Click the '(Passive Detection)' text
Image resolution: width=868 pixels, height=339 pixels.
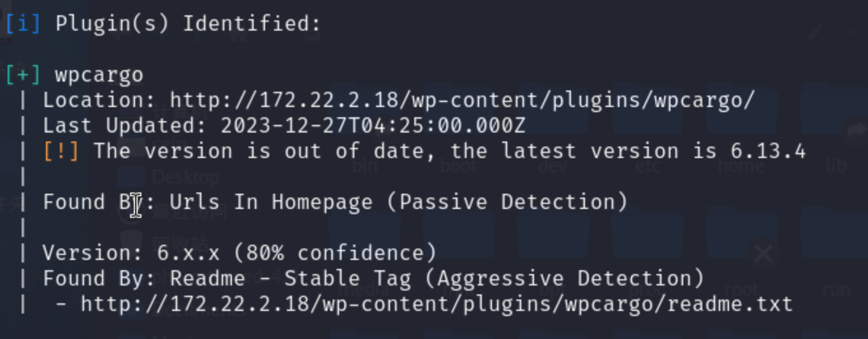(x=507, y=203)
